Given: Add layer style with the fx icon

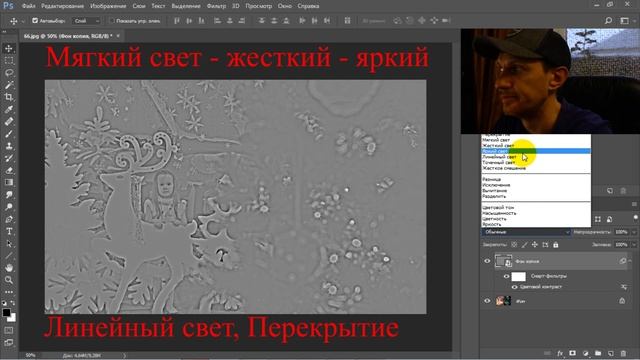Looking at the screenshot, I should coord(560,353).
